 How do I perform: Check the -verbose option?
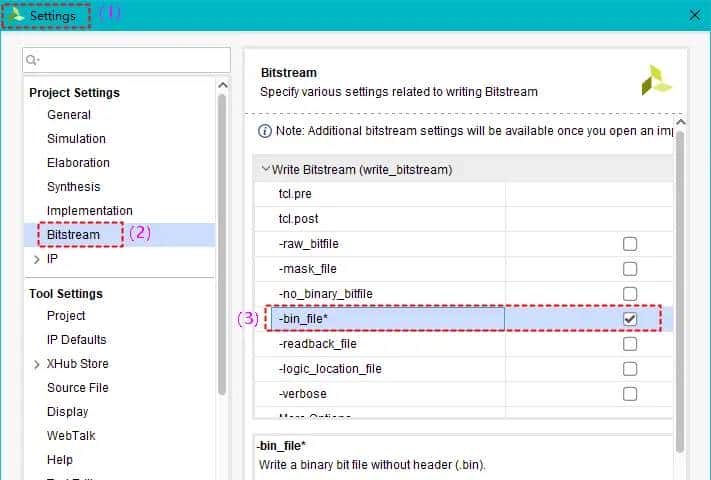click(x=630, y=394)
